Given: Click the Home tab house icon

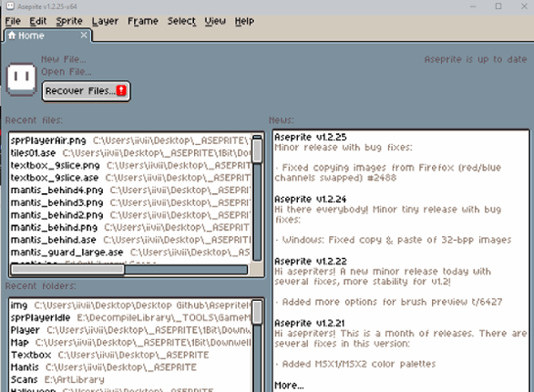Looking at the screenshot, I should tap(12, 35).
